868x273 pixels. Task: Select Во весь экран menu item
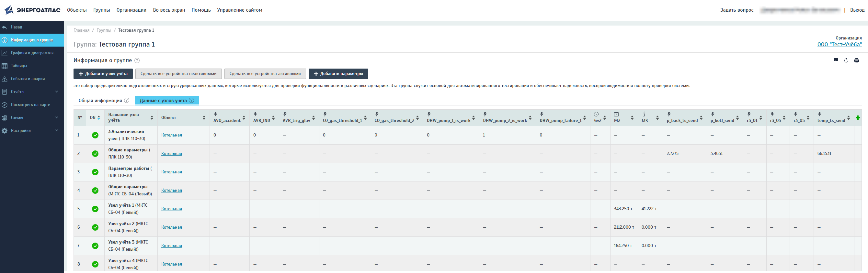[x=169, y=10]
